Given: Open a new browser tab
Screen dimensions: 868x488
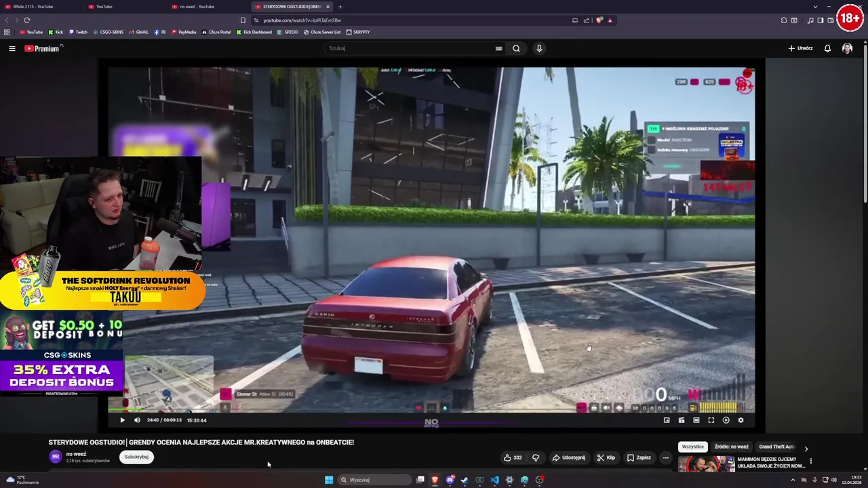Looking at the screenshot, I should coord(340,7).
